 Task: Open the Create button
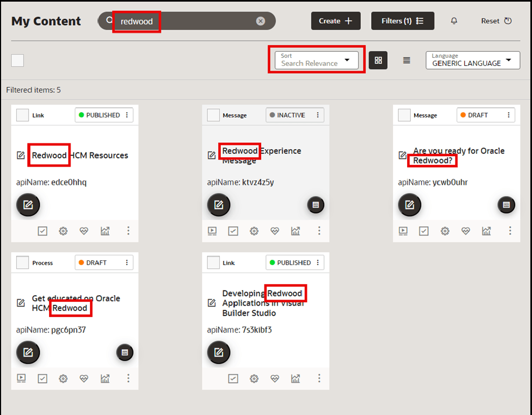pyautogui.click(x=335, y=21)
